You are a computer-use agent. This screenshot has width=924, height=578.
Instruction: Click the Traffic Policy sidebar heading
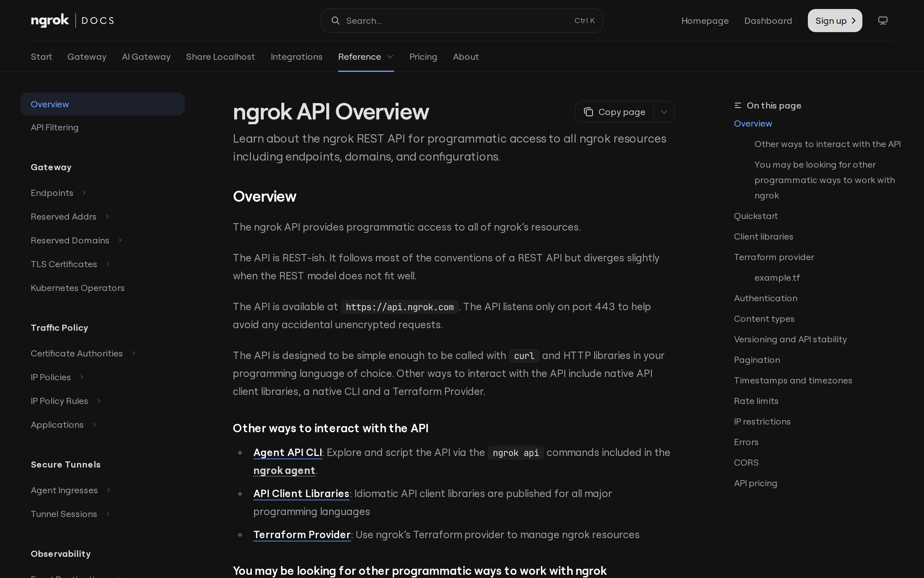(59, 328)
